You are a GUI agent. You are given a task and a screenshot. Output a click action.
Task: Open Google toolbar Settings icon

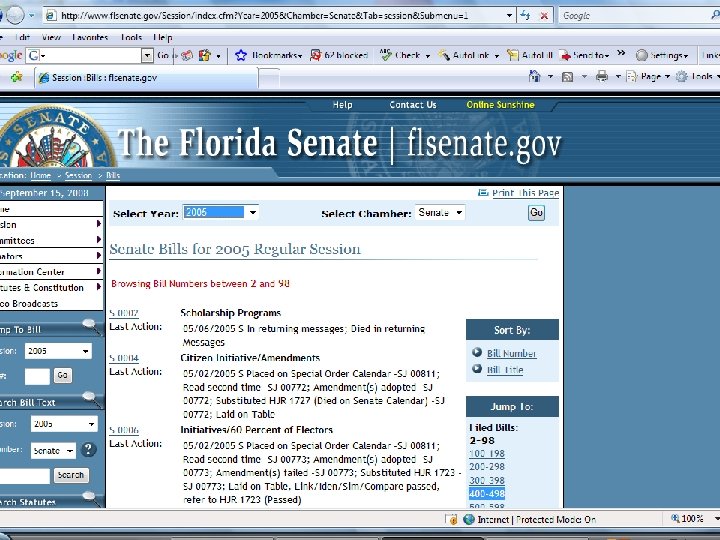click(641, 56)
